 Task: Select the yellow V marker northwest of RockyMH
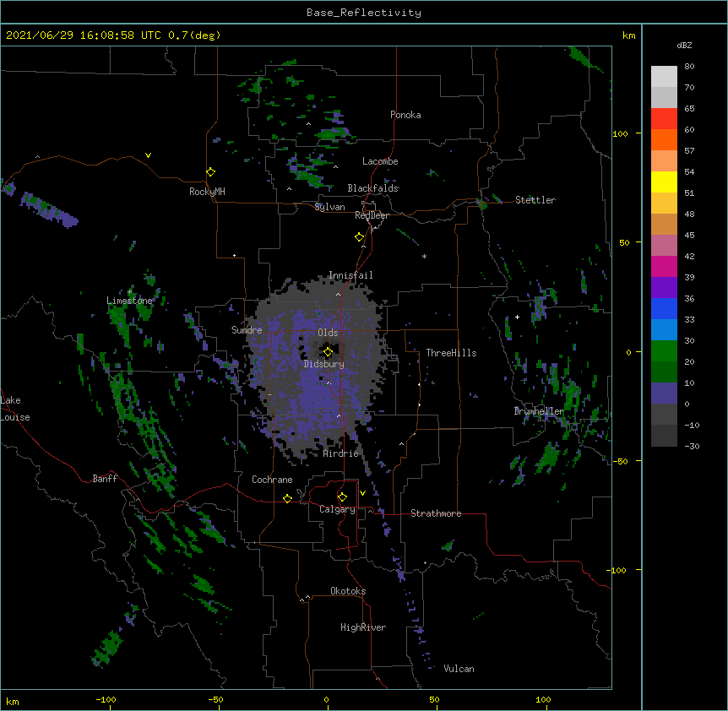click(x=148, y=155)
